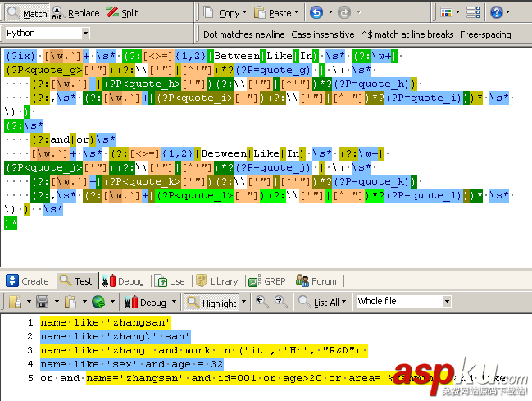This screenshot has height=401, width=532.
Task: Open the Help dropdown arrow
Action: click(x=508, y=12)
